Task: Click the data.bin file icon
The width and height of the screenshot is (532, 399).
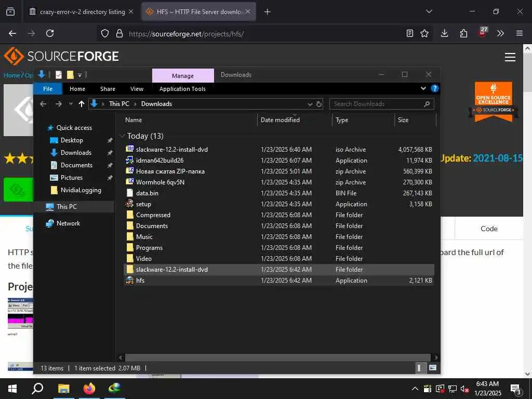Action: (129, 193)
